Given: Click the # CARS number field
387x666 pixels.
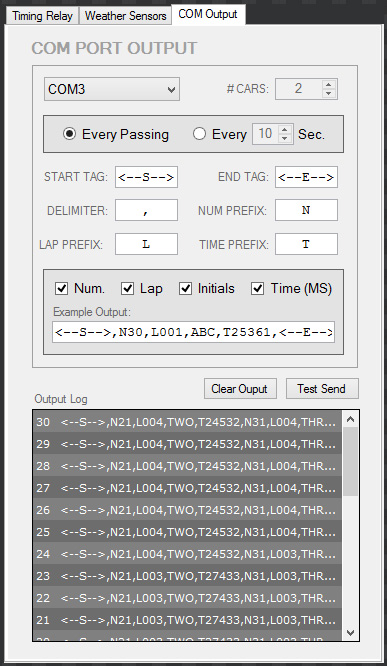Looking at the screenshot, I should [299, 89].
